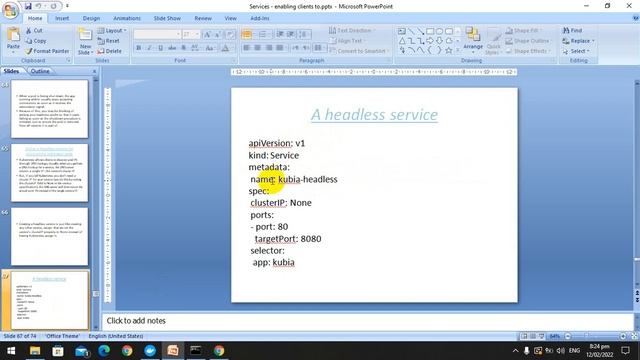
Task: Center the text
Action: (258, 48)
